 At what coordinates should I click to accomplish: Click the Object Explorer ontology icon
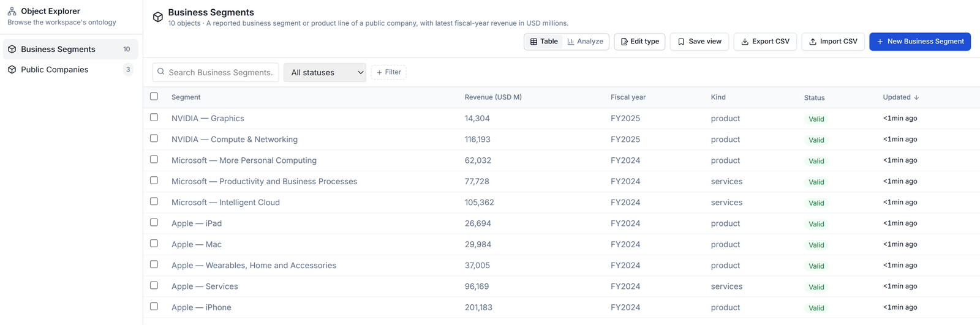click(12, 11)
